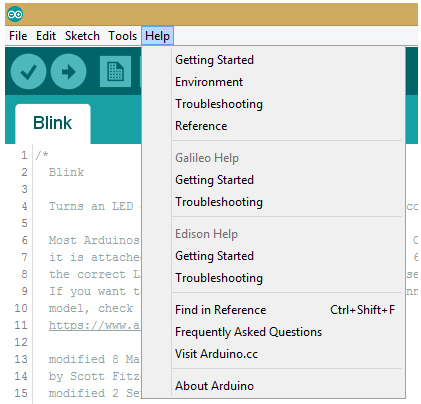Click line number 10 in gutter
This screenshot has height=404, width=421.
[x=21, y=308]
